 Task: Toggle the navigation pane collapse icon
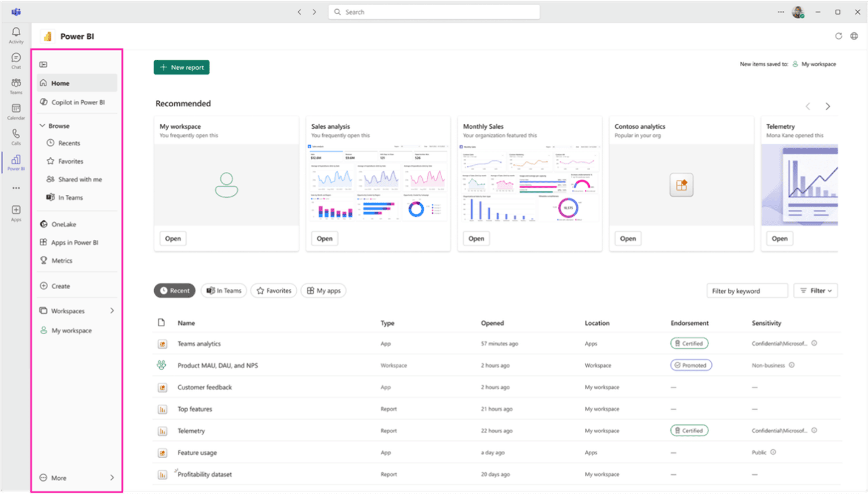pos(43,64)
